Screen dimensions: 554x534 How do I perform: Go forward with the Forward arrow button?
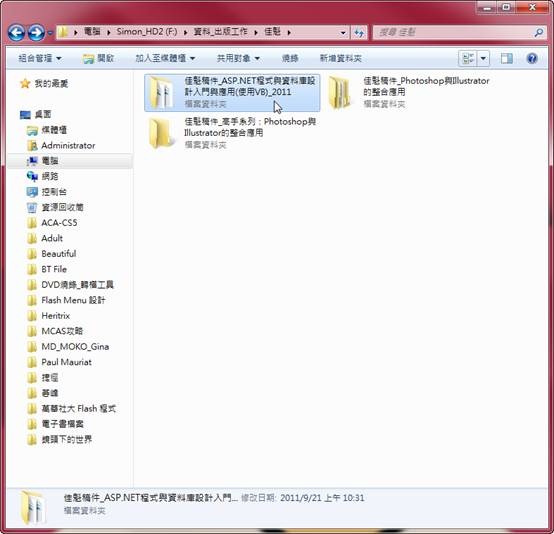pyautogui.click(x=36, y=33)
